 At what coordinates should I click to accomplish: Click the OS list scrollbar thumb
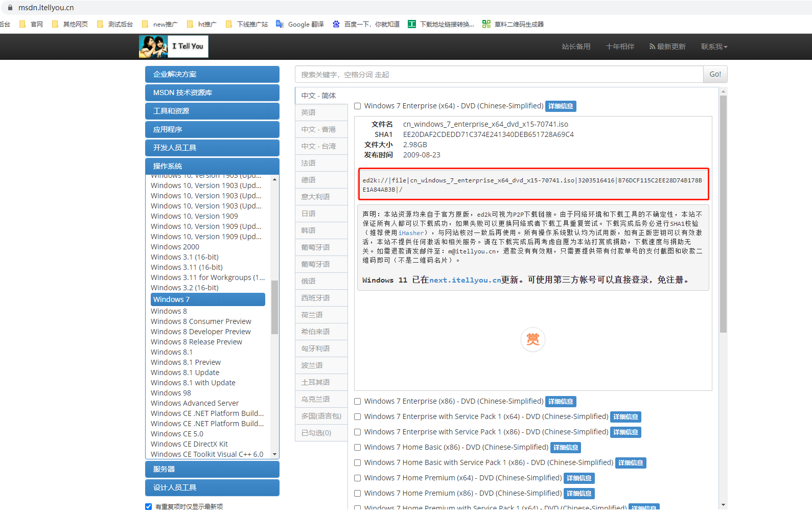(x=274, y=307)
